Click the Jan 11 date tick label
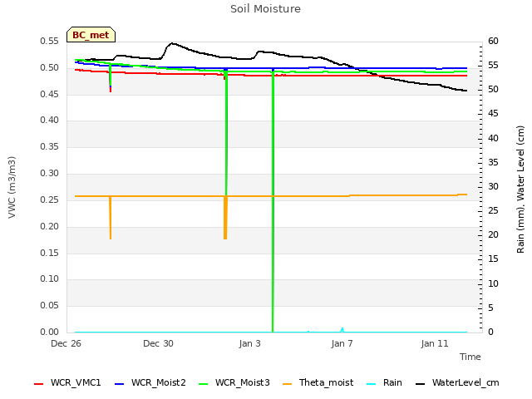This screenshot has height=399, width=532. tap(435, 343)
